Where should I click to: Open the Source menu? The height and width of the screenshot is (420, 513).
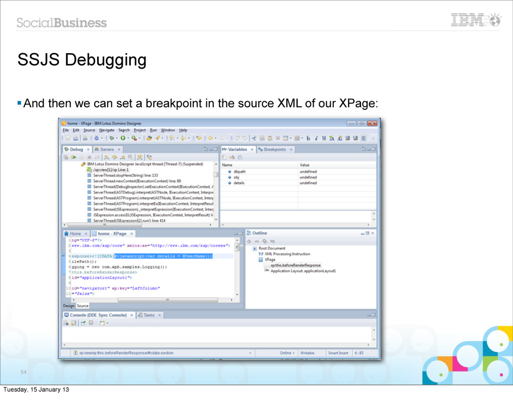tap(89, 130)
